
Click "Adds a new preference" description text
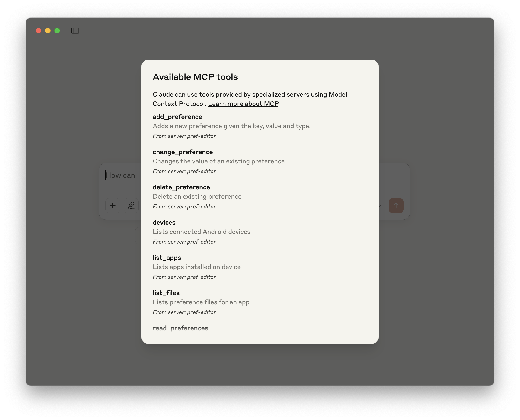[x=232, y=126]
